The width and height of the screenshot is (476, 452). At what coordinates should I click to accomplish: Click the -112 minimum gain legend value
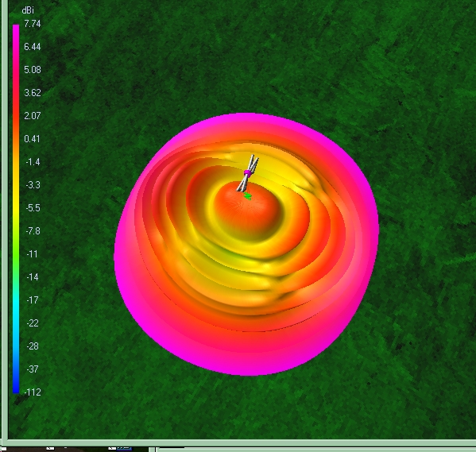pyautogui.click(x=32, y=392)
